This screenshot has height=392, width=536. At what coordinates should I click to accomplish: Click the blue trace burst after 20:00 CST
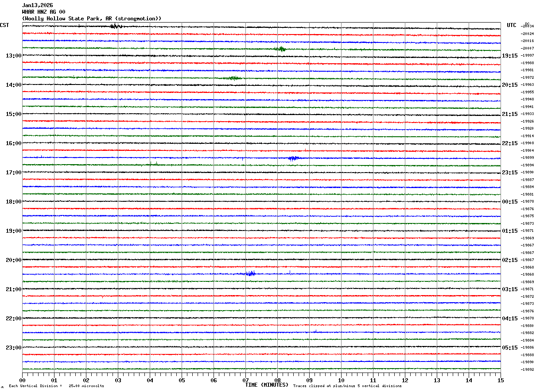coord(250,273)
